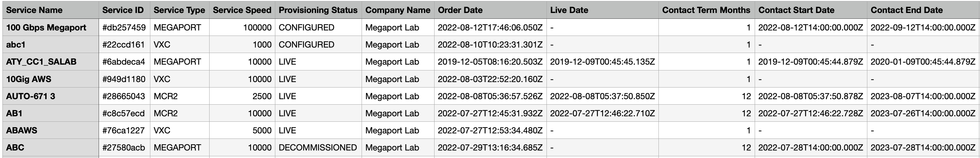
Task: Select the Contact Term Months column header
Action: [706, 10]
